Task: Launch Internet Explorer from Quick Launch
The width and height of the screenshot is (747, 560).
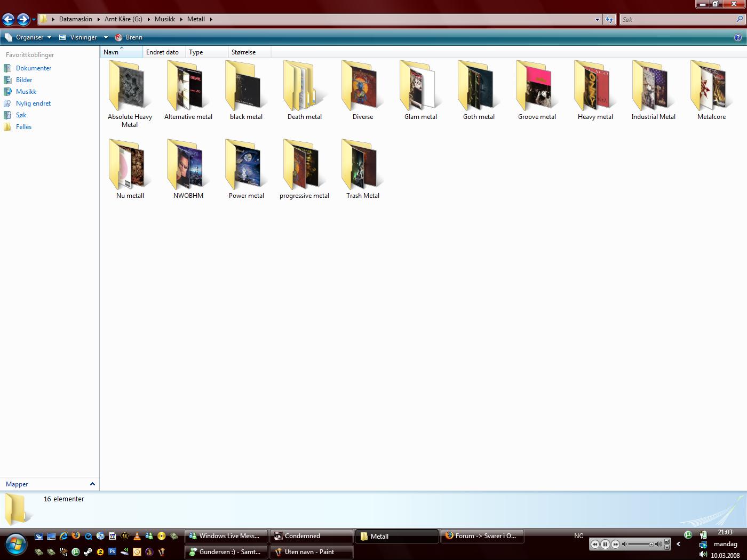Action: tap(63, 536)
